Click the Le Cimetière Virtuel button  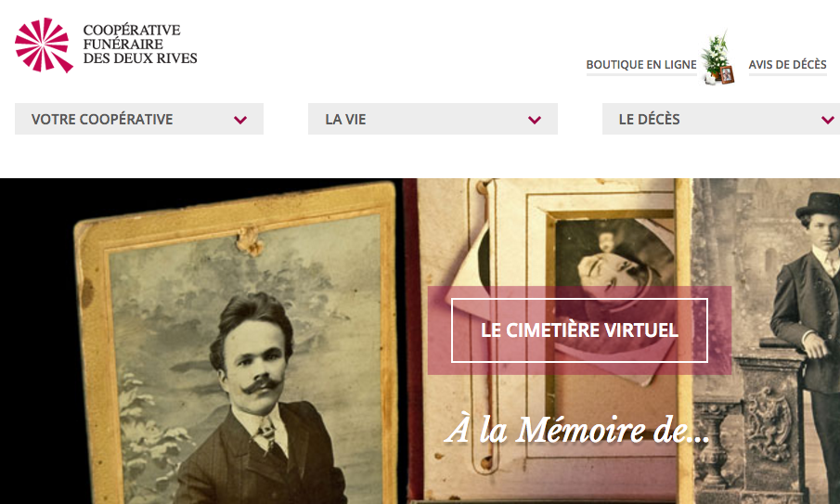coord(579,330)
